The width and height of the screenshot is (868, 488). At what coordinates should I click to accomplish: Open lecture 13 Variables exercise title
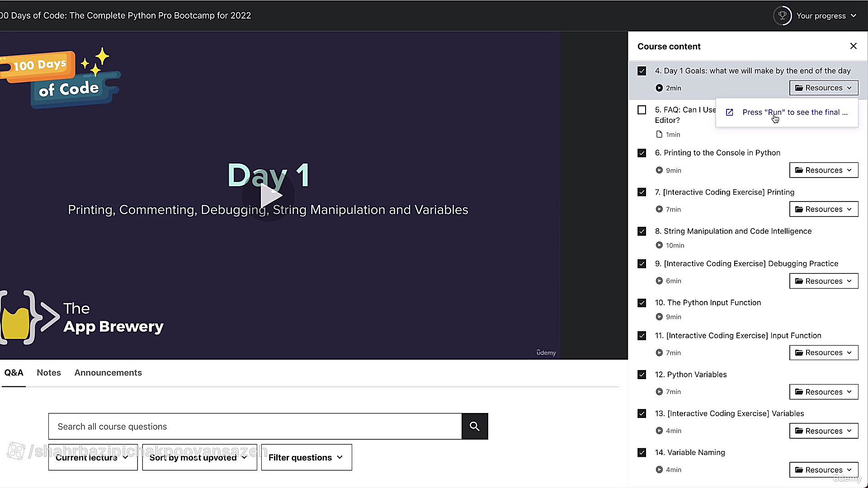[729, 413]
